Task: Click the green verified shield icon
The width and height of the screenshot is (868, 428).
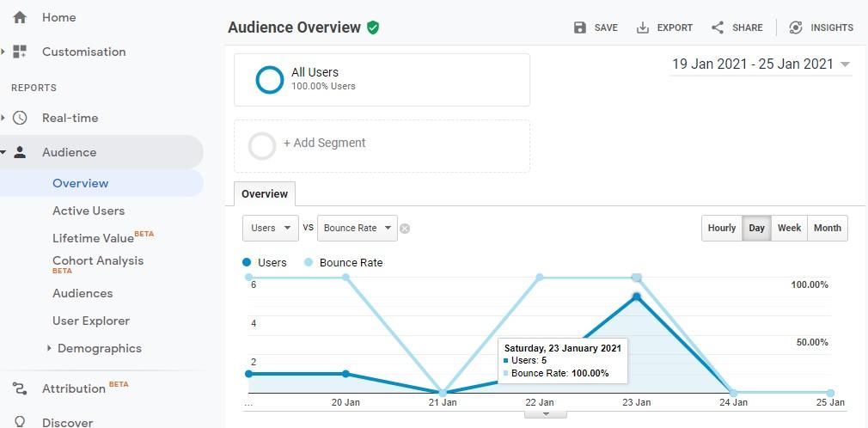Action: click(x=373, y=28)
